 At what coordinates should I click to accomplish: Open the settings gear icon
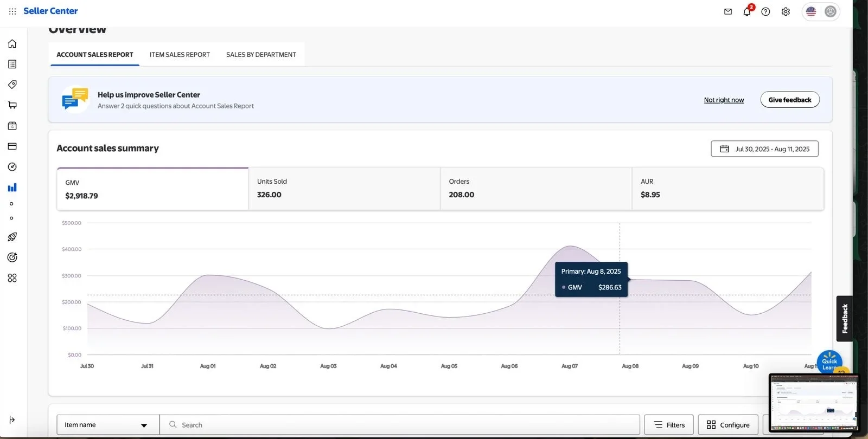click(x=786, y=11)
